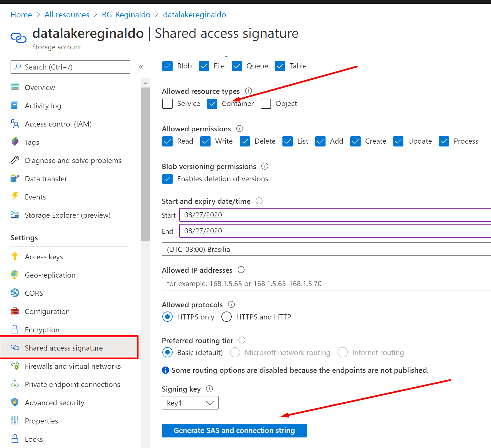Click the sidebar scrollbar thumb
This screenshot has width=491, height=448.
click(x=146, y=164)
